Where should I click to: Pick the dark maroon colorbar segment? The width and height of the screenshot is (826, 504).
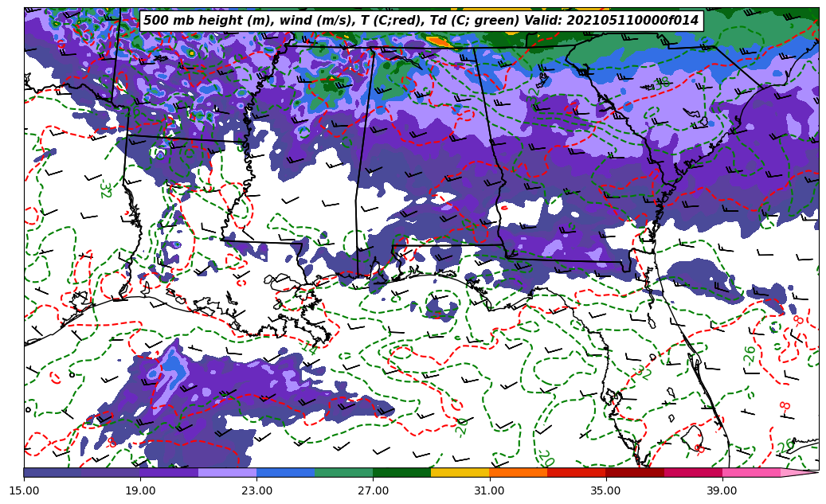coord(635,472)
